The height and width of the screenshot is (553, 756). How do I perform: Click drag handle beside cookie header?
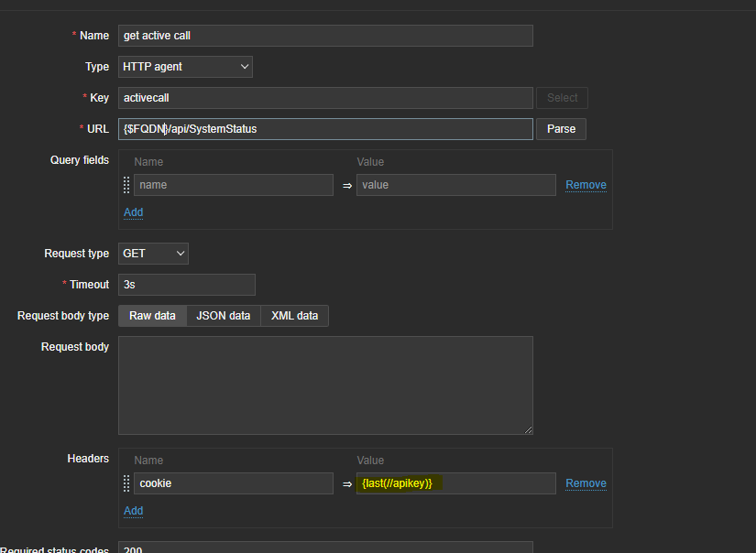pyautogui.click(x=126, y=483)
